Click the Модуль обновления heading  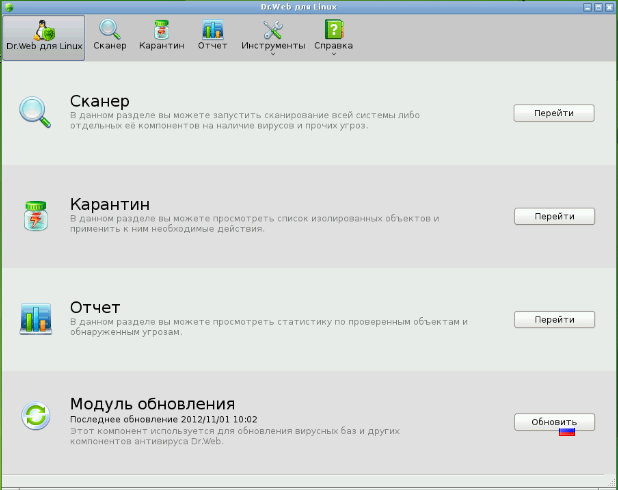(x=153, y=404)
